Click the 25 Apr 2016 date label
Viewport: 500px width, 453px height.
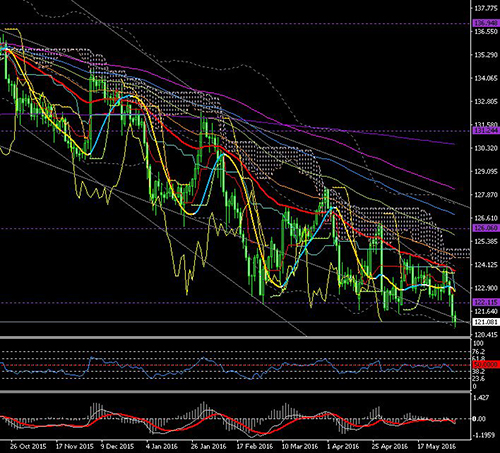pos(390,446)
